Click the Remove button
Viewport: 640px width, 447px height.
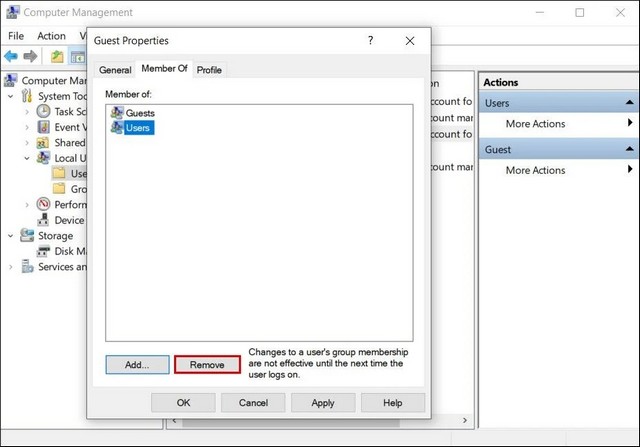coord(207,365)
